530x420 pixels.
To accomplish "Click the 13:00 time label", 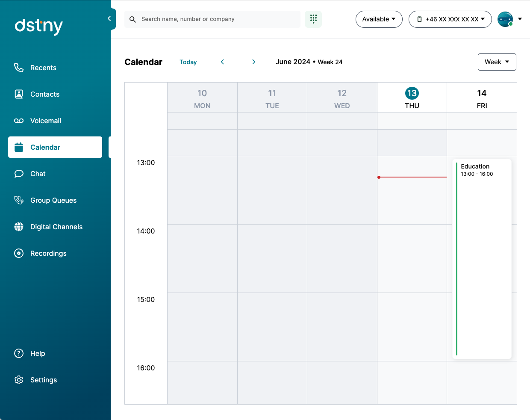I will 146,163.
